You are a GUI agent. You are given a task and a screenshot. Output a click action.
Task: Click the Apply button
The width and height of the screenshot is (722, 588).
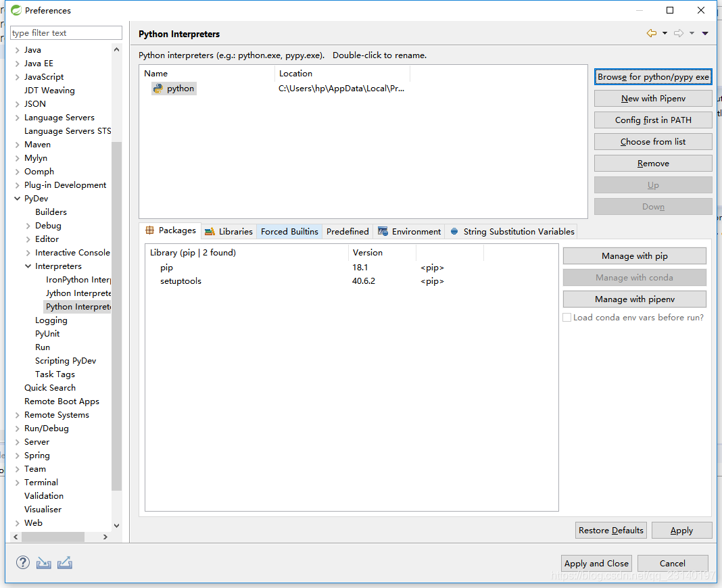pos(681,531)
